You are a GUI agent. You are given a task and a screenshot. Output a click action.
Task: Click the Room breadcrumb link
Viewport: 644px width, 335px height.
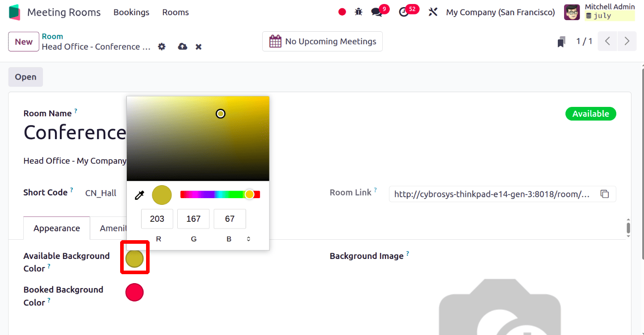click(52, 36)
